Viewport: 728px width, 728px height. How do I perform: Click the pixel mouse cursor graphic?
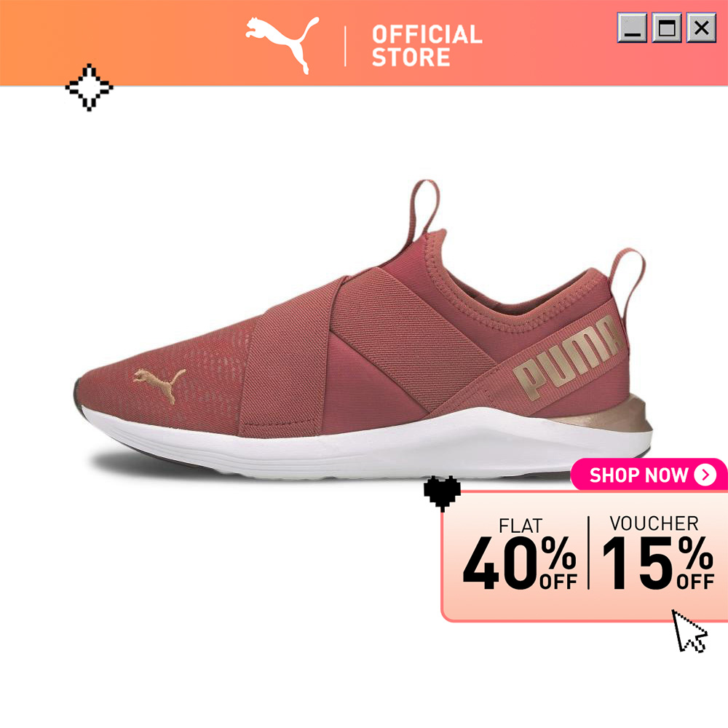click(689, 631)
